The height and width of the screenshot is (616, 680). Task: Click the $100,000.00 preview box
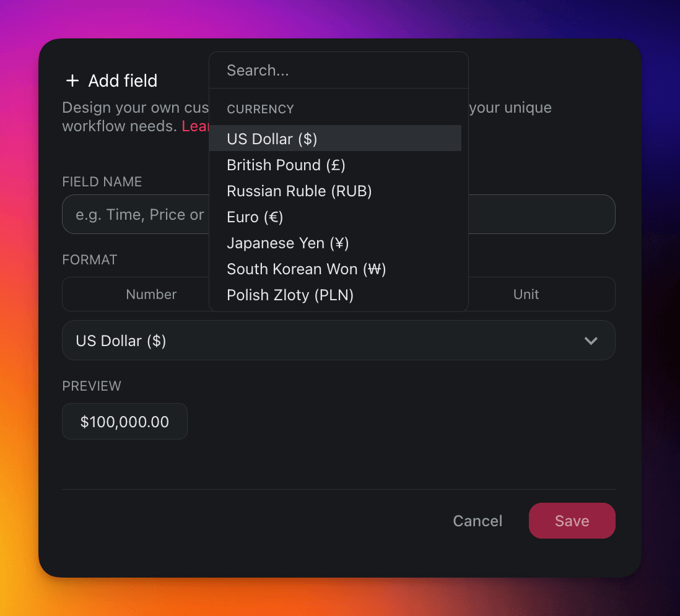pyautogui.click(x=124, y=422)
